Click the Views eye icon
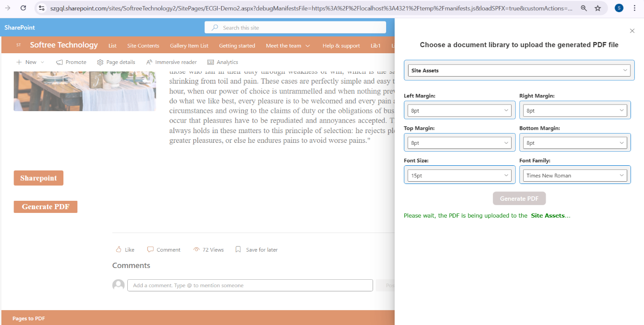Screen dimensions: 644x325 197,250
